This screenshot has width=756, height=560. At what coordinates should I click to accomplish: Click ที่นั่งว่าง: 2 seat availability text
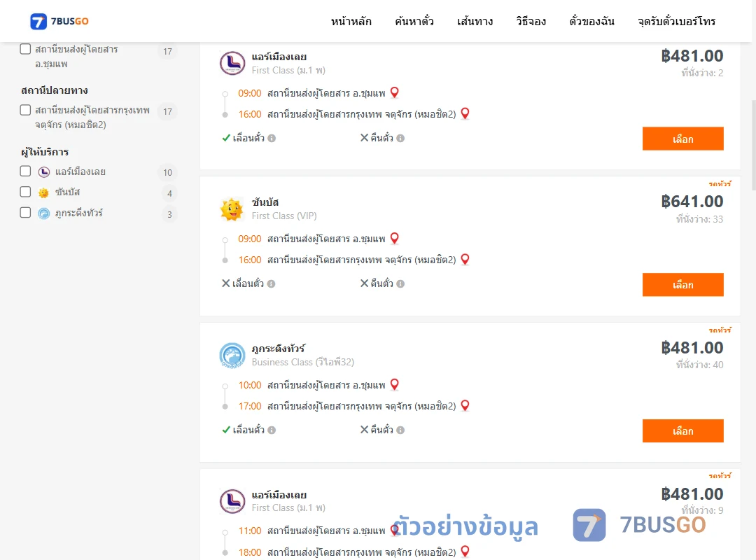tap(702, 73)
